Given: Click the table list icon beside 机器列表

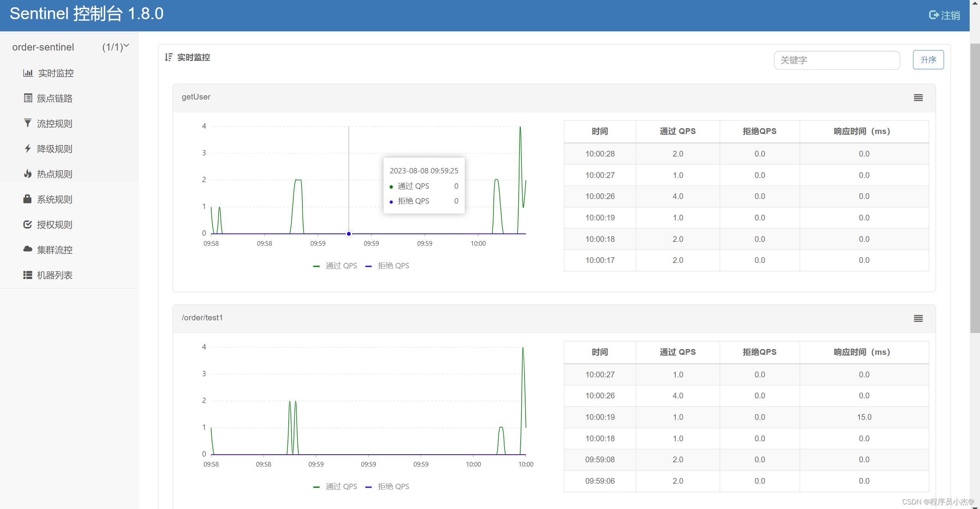Looking at the screenshot, I should pos(28,275).
